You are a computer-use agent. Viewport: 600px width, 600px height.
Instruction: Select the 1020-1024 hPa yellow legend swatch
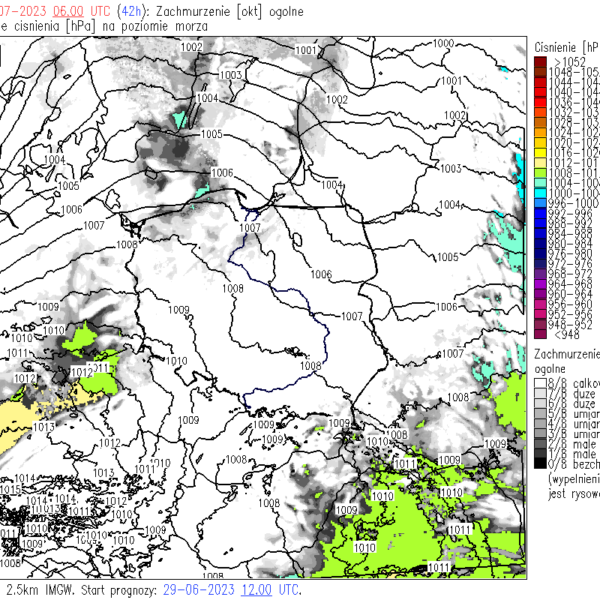coord(540,141)
